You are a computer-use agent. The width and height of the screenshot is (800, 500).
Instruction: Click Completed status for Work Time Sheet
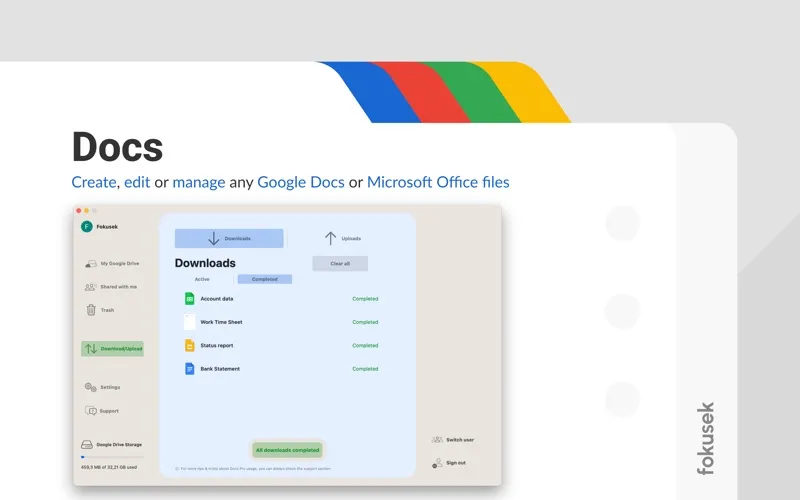[x=365, y=322]
